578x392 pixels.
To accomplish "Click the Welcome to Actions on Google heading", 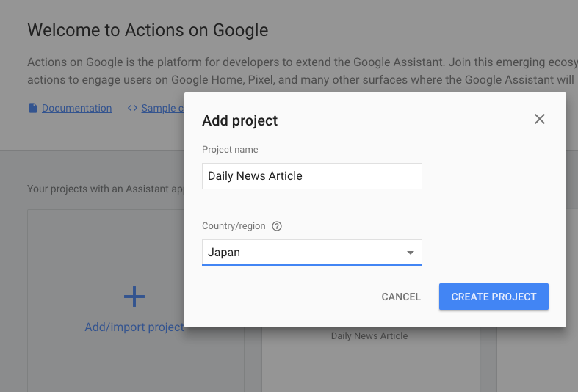I will click(148, 30).
